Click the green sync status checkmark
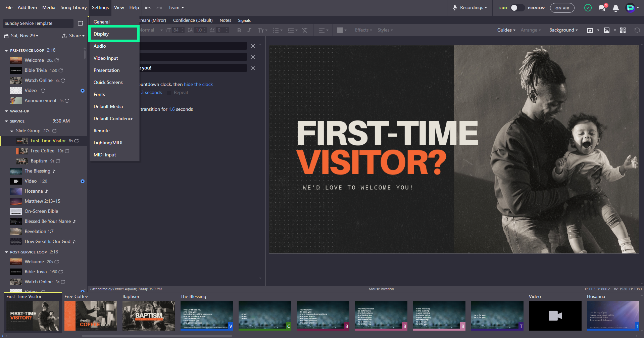 coord(588,8)
